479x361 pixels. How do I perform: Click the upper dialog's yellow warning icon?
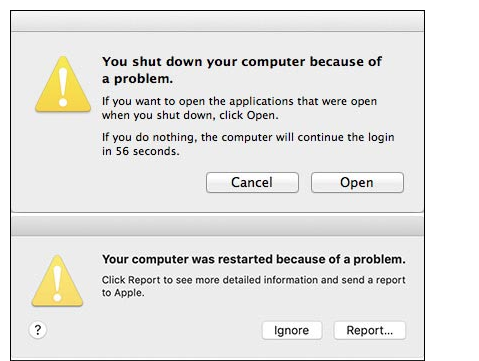(x=63, y=84)
